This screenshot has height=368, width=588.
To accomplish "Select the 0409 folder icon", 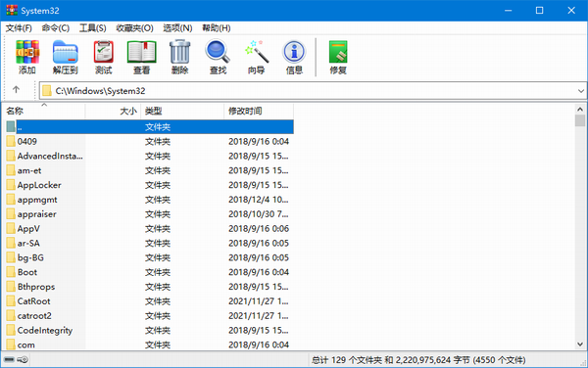I will coord(11,141).
